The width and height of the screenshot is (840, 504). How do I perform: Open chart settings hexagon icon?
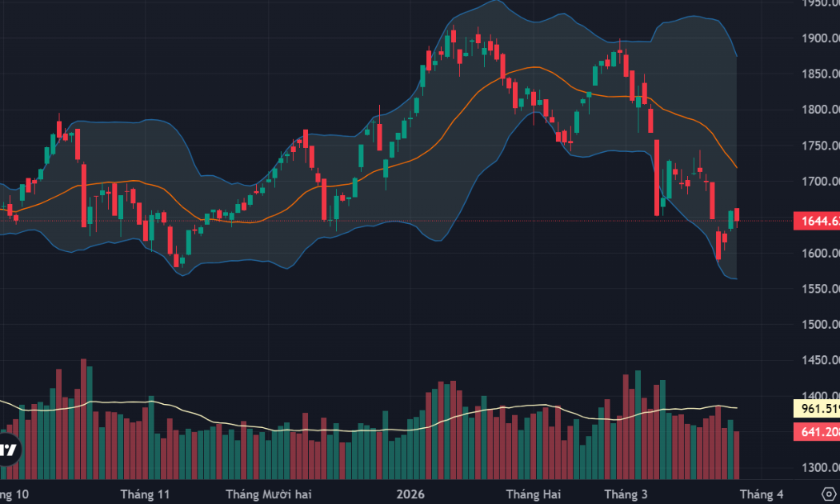point(828,494)
